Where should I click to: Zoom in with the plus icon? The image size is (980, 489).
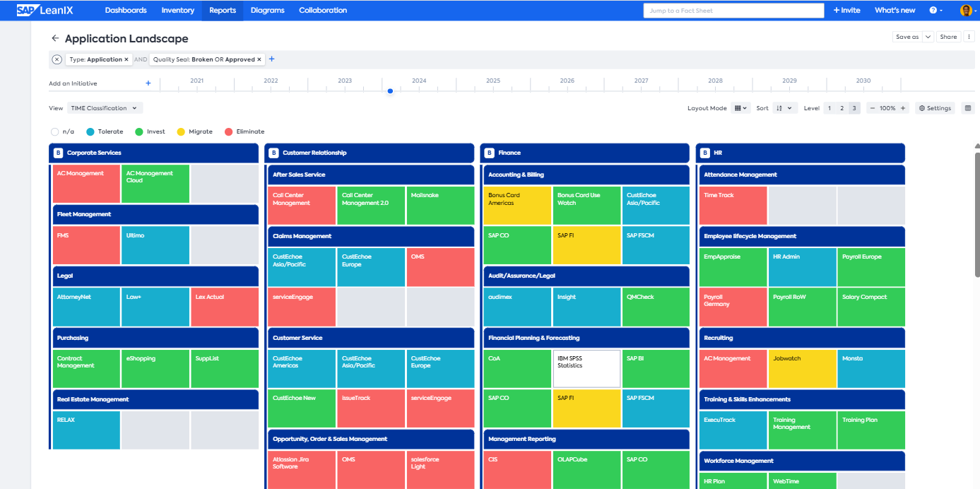[x=903, y=108]
